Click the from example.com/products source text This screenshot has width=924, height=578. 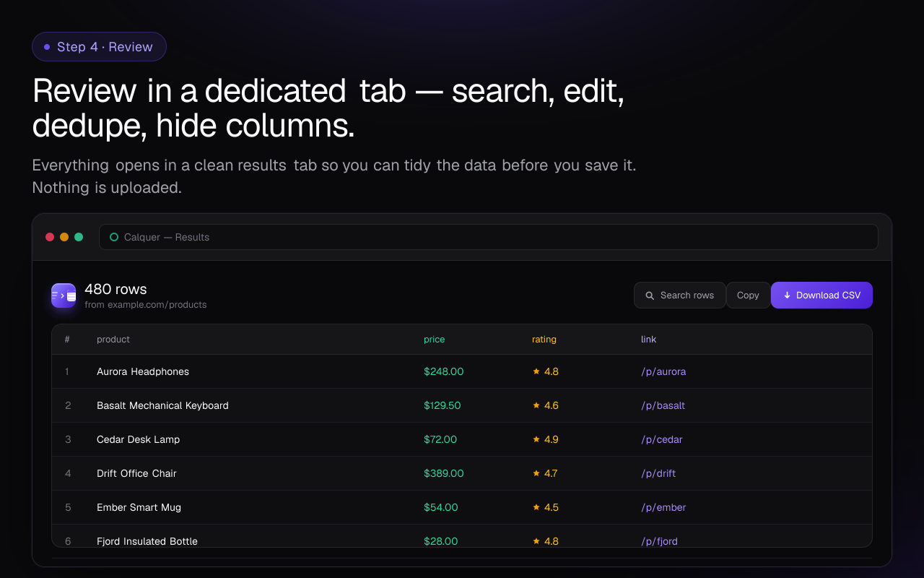(x=146, y=305)
